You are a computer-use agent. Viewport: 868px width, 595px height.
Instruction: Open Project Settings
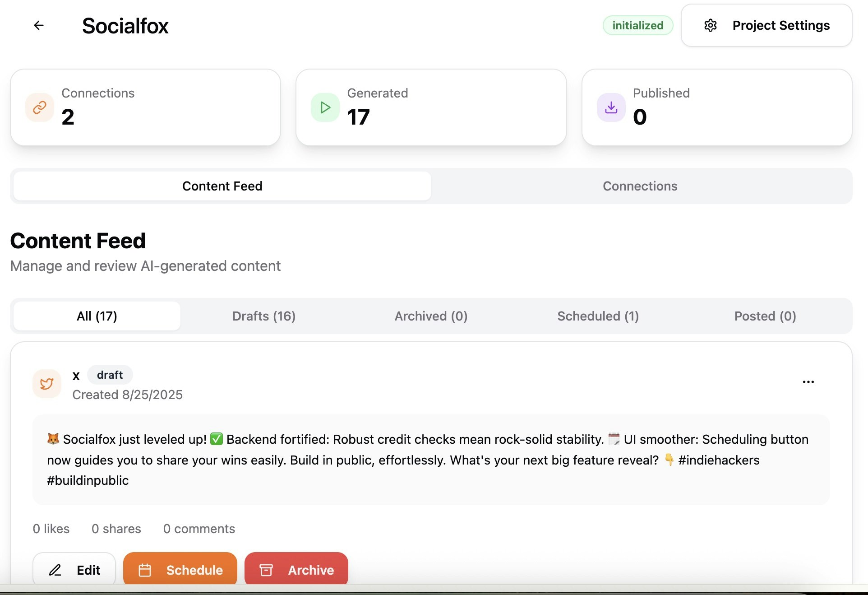pyautogui.click(x=766, y=25)
